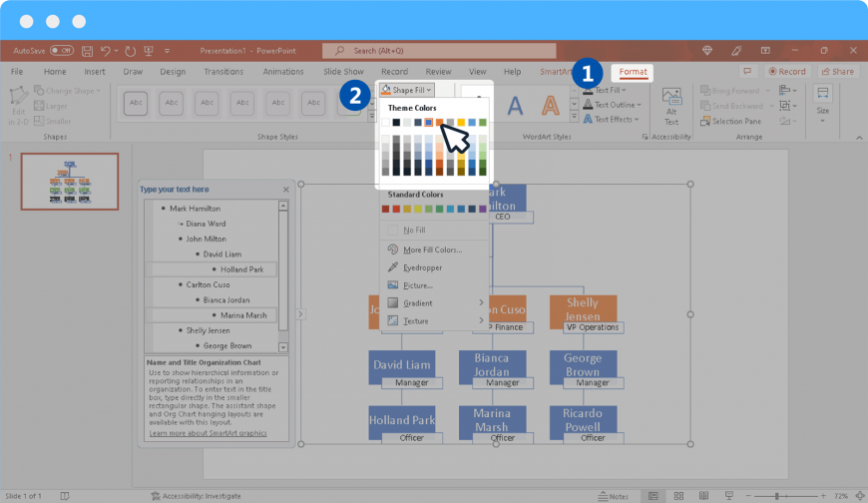The height and width of the screenshot is (503, 868).
Task: Go to the Animations tab
Action: (283, 72)
